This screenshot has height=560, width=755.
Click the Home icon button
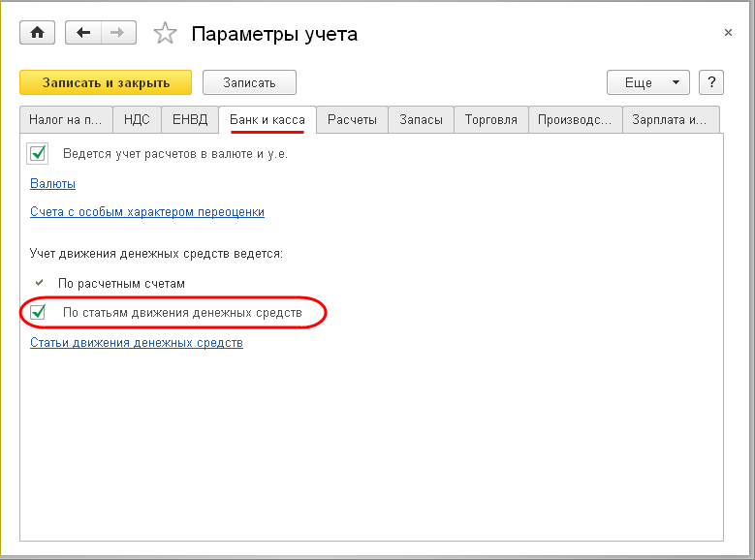point(38,33)
